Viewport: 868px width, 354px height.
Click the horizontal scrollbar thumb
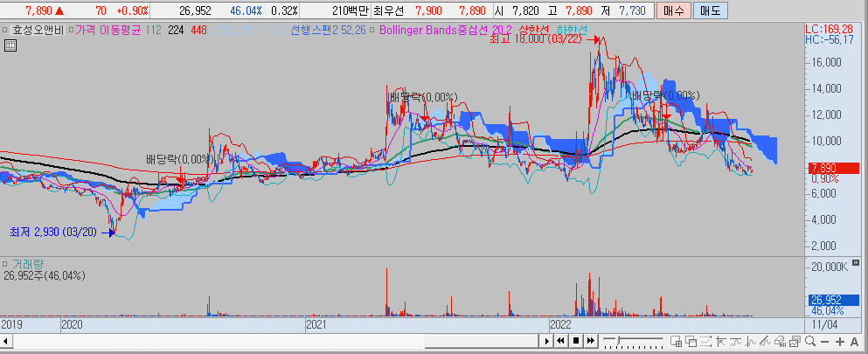pyautogui.click(x=481, y=341)
